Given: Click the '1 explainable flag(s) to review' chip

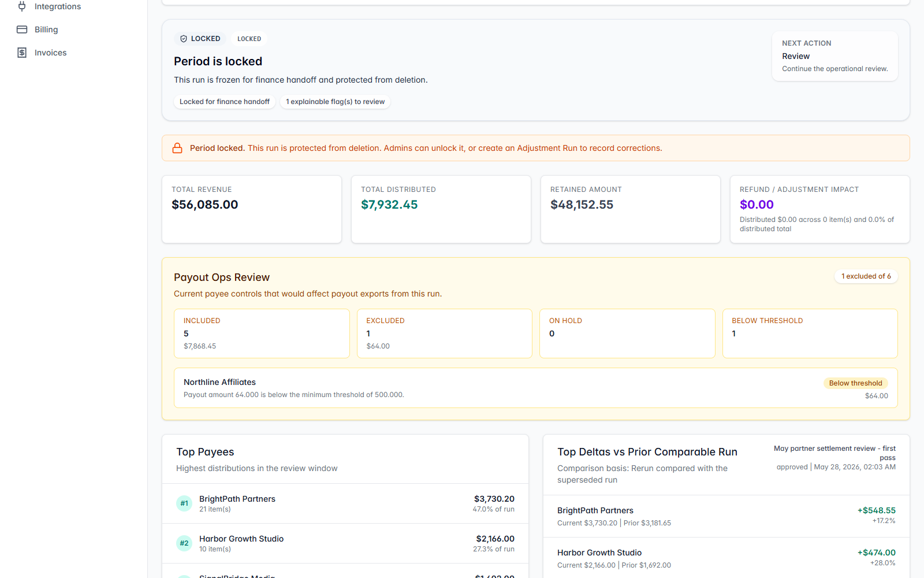Looking at the screenshot, I should pyautogui.click(x=336, y=102).
